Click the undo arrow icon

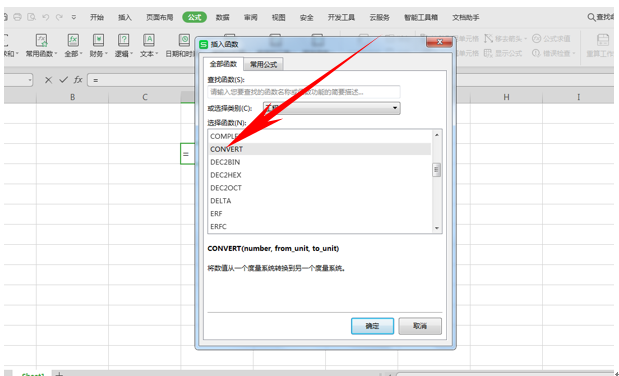(x=45, y=17)
